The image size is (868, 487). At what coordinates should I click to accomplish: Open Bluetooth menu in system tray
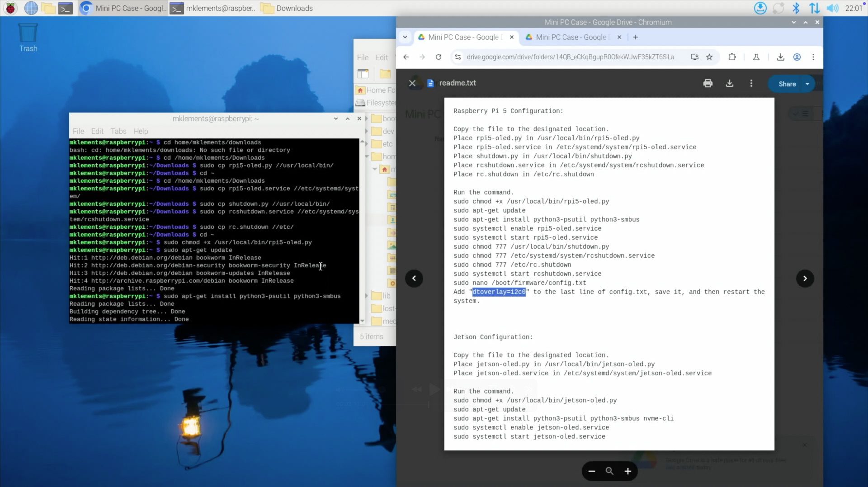(x=796, y=8)
